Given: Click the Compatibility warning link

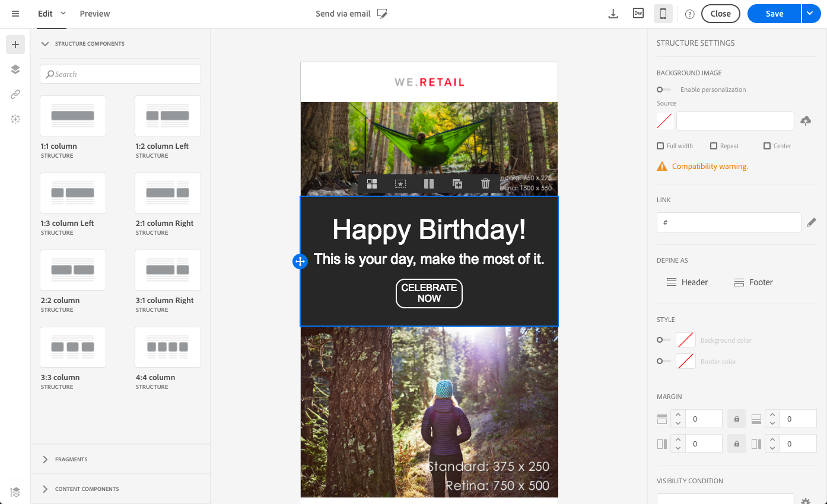Looking at the screenshot, I should (x=710, y=167).
